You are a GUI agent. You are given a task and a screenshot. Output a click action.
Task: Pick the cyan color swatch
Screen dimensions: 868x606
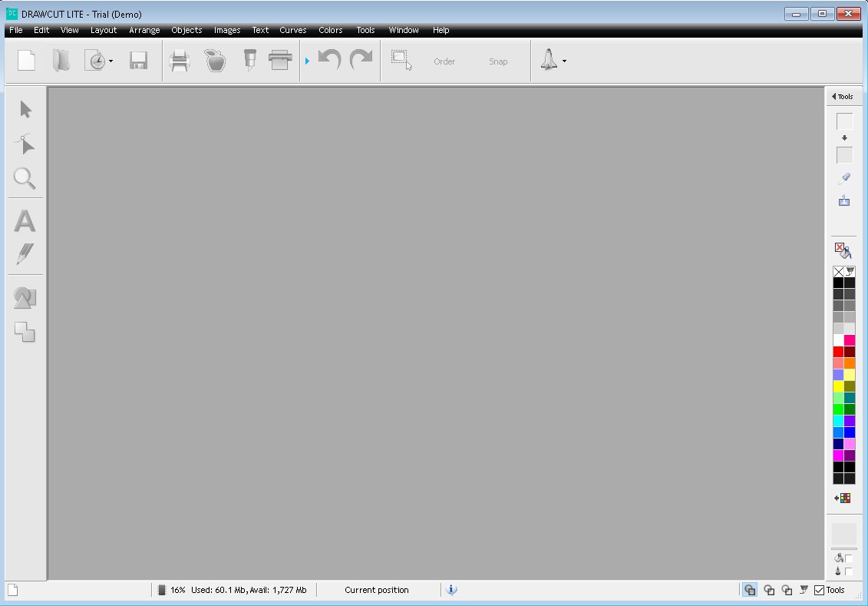click(x=838, y=421)
